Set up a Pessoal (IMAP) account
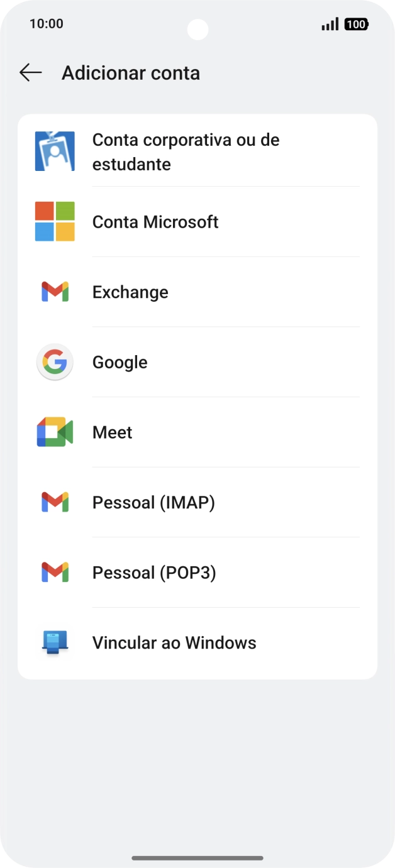This screenshot has height=868, width=395. pos(153,502)
